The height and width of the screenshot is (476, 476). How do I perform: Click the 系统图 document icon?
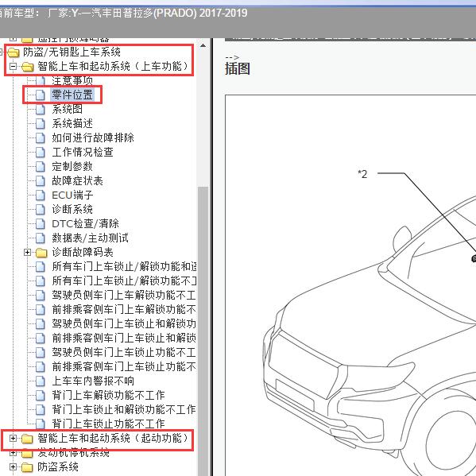(40, 110)
